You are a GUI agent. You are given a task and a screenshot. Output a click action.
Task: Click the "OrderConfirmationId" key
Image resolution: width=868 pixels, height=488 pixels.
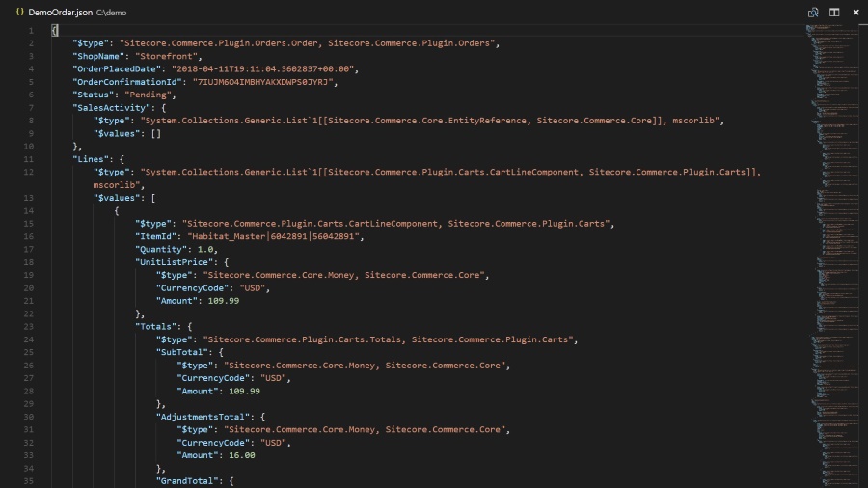(x=128, y=82)
